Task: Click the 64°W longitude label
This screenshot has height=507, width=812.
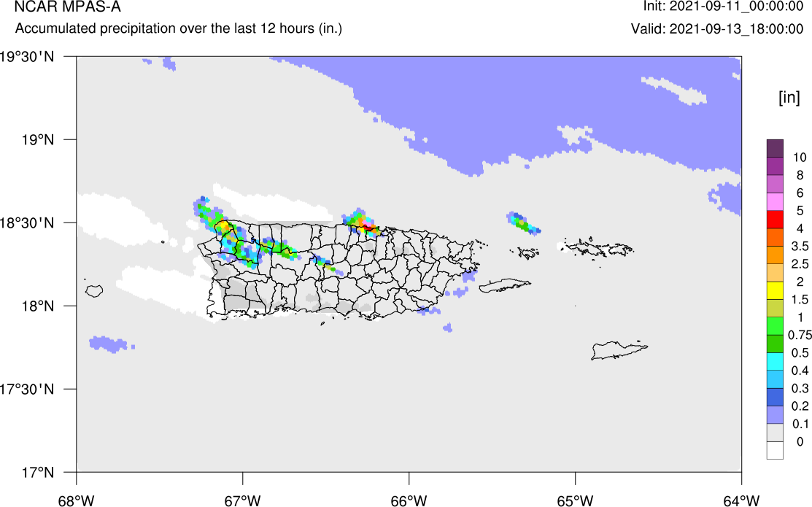Action: (x=741, y=500)
